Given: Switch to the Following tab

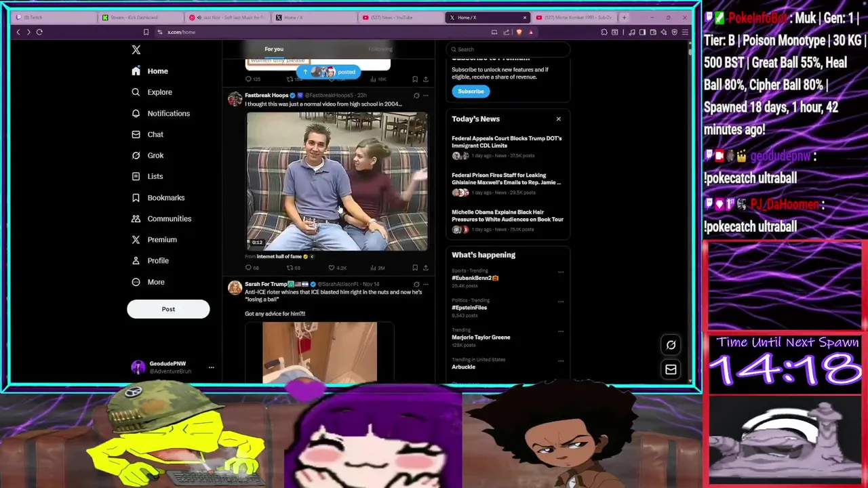Looking at the screenshot, I should (380, 49).
